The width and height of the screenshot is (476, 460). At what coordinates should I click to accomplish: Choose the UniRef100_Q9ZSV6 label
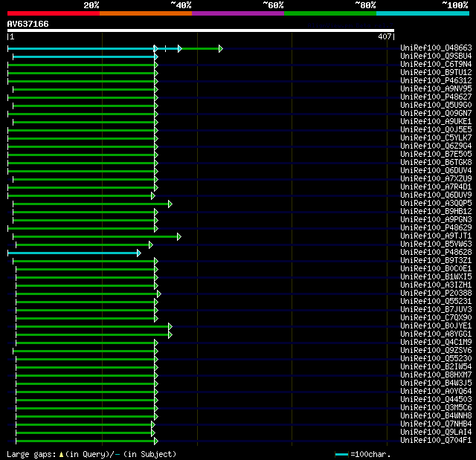click(x=436, y=351)
